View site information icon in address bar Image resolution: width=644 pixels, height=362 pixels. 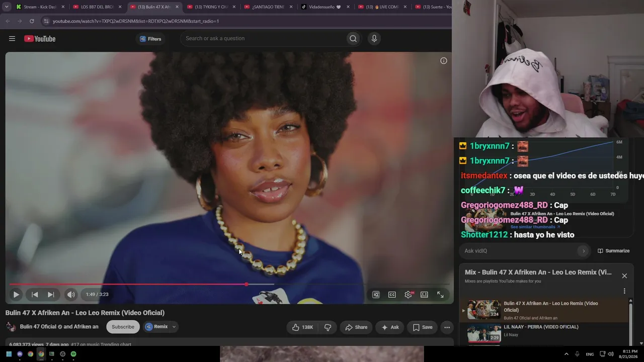(x=46, y=21)
